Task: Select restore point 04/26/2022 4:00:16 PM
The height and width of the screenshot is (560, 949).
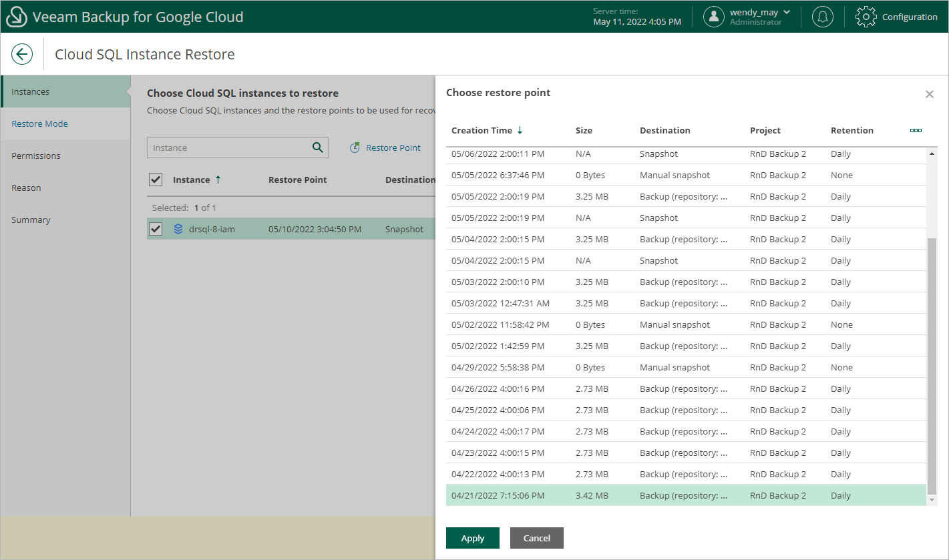Action: click(x=686, y=388)
